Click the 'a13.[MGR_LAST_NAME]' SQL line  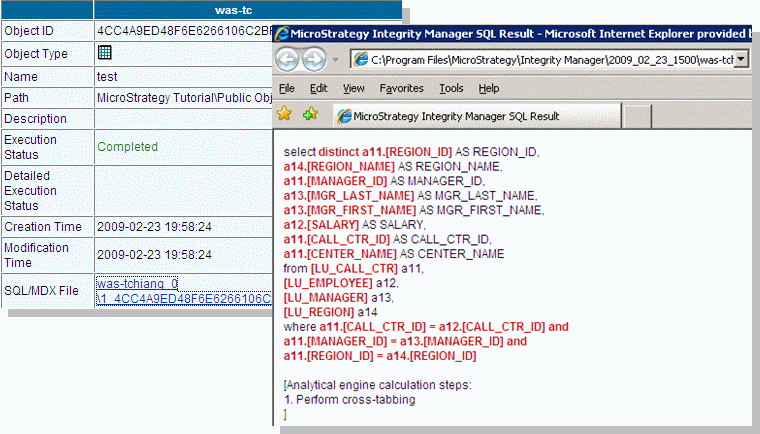tap(411, 195)
